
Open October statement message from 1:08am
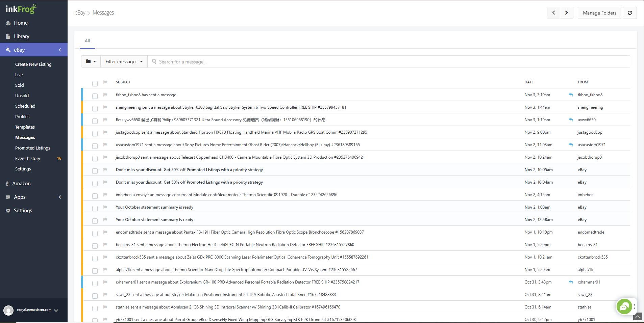[x=154, y=207]
